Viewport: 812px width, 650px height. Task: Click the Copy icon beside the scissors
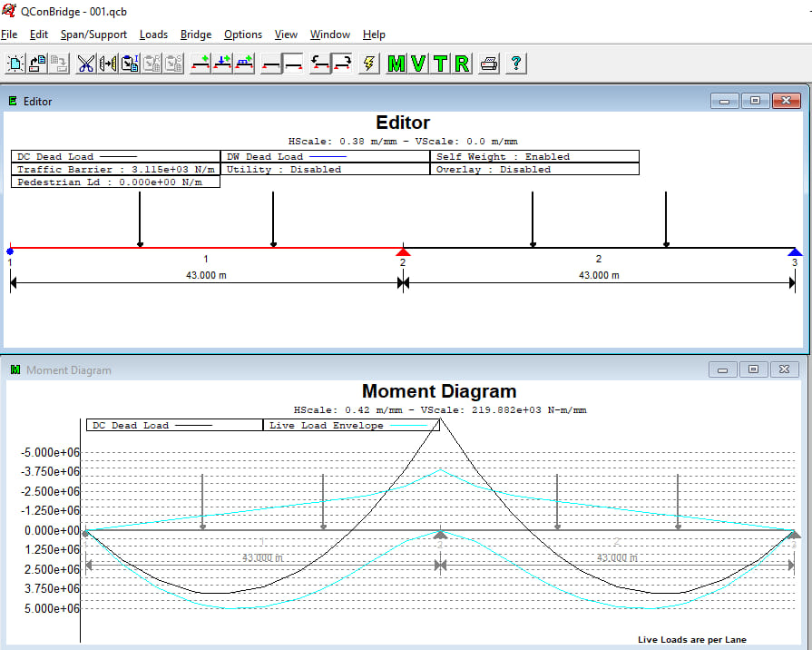click(108, 64)
